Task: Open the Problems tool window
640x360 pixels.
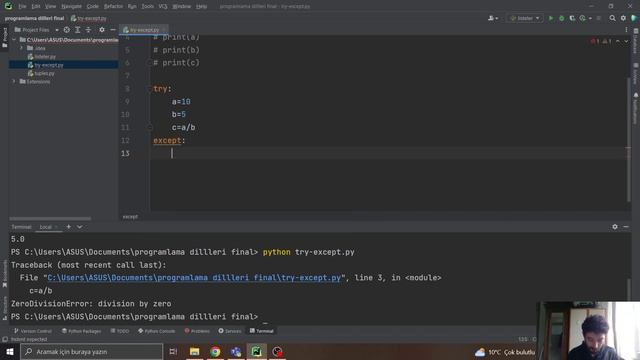Action: coord(197,331)
